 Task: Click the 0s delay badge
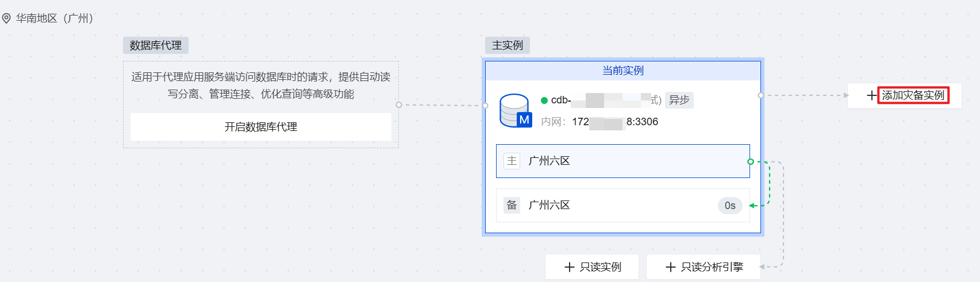(x=730, y=206)
